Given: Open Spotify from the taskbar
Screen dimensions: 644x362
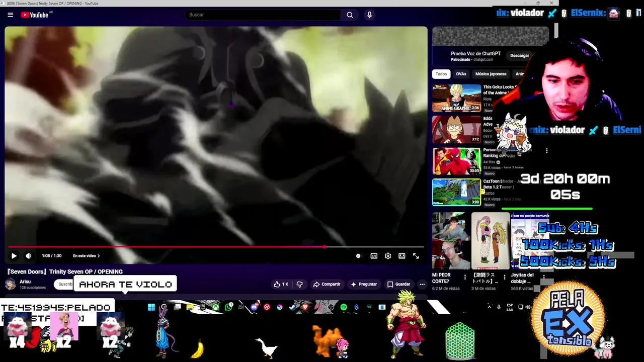Looking at the screenshot, I should [x=344, y=307].
